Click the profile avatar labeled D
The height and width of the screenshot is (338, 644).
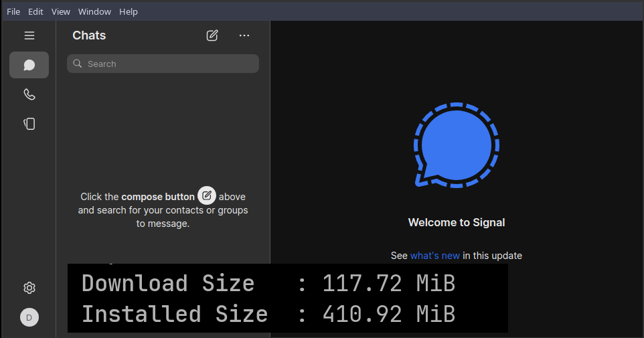coord(29,317)
